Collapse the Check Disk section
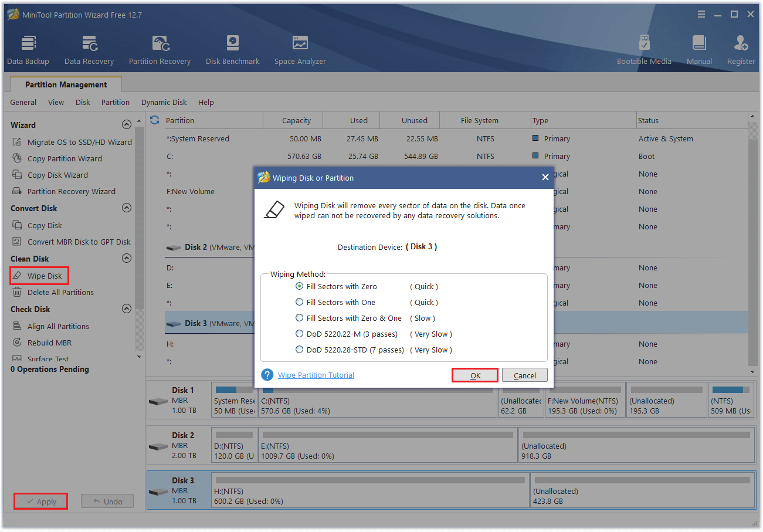Screen dimensions: 763x532 (126, 309)
